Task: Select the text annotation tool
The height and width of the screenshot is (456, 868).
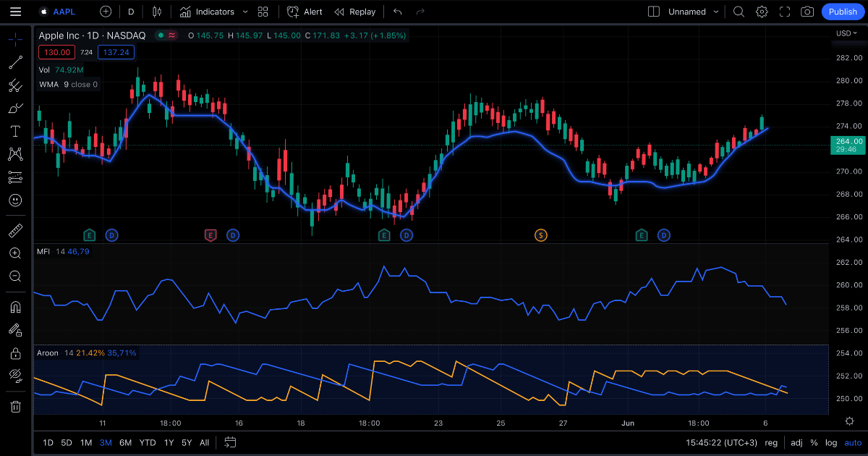Action: pos(15,131)
